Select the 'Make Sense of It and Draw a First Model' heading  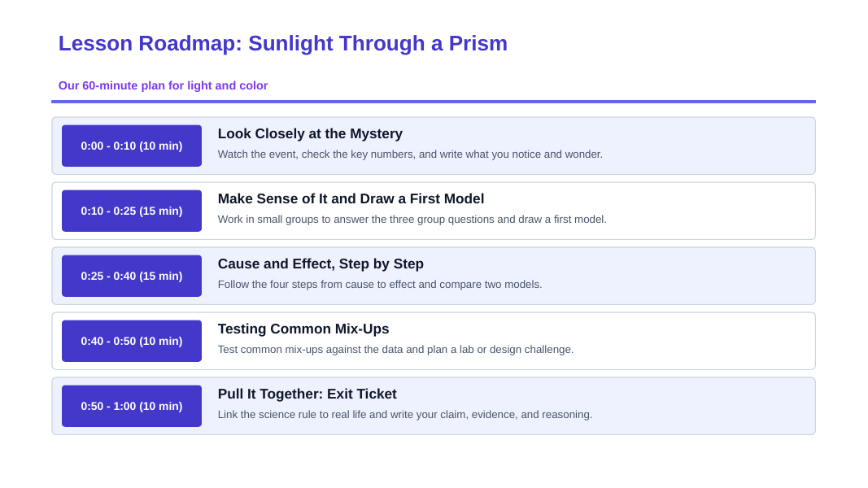coord(351,198)
